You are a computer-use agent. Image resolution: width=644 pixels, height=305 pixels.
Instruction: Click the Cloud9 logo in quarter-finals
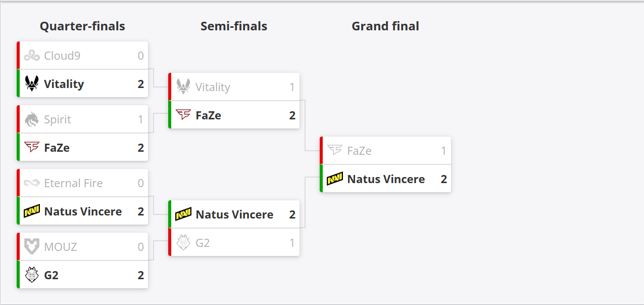click(x=32, y=56)
